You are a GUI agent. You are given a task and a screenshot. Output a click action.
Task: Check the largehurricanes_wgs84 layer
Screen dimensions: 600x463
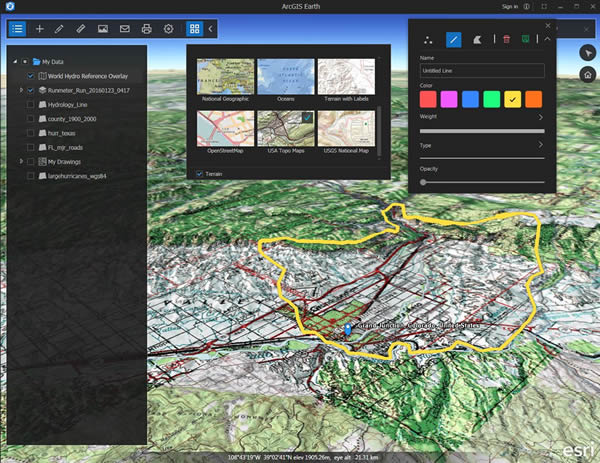click(x=31, y=176)
